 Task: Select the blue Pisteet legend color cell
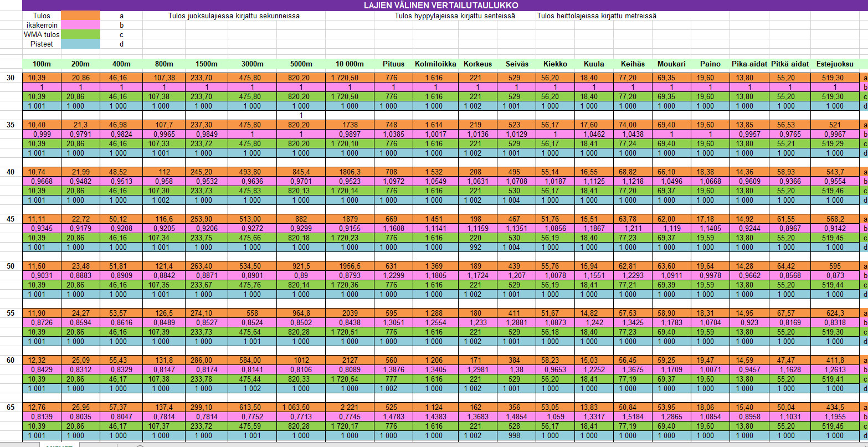click(80, 44)
